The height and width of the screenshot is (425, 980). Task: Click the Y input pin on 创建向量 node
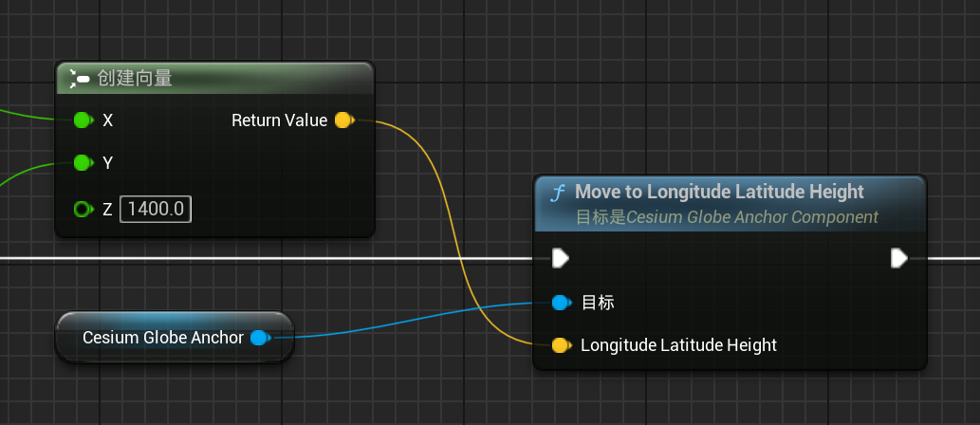(x=83, y=163)
